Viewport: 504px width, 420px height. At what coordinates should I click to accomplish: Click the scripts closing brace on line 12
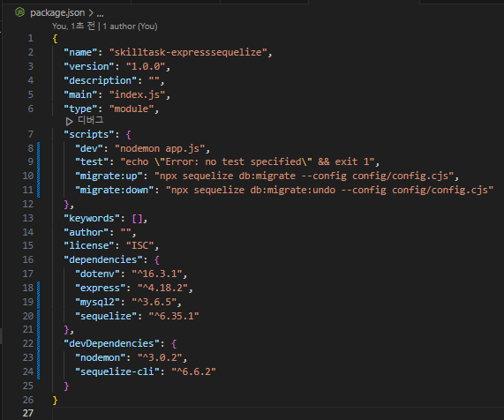pos(66,205)
